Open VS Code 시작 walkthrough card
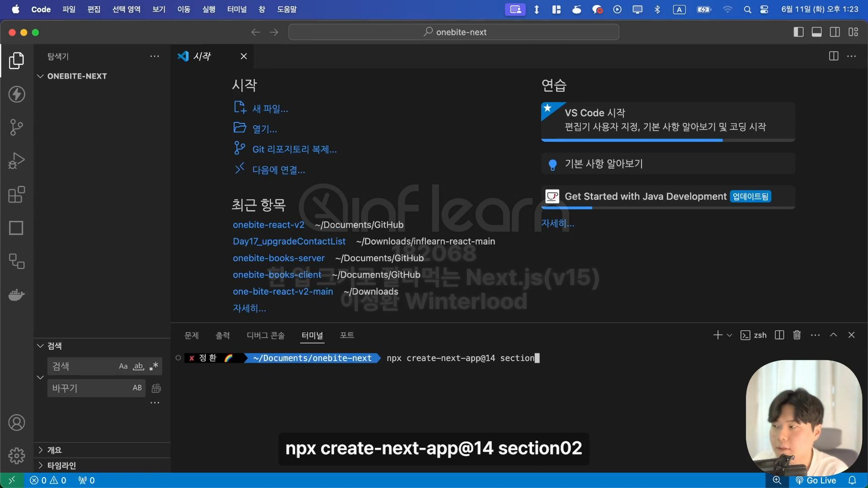The width and height of the screenshot is (868, 488). point(668,121)
